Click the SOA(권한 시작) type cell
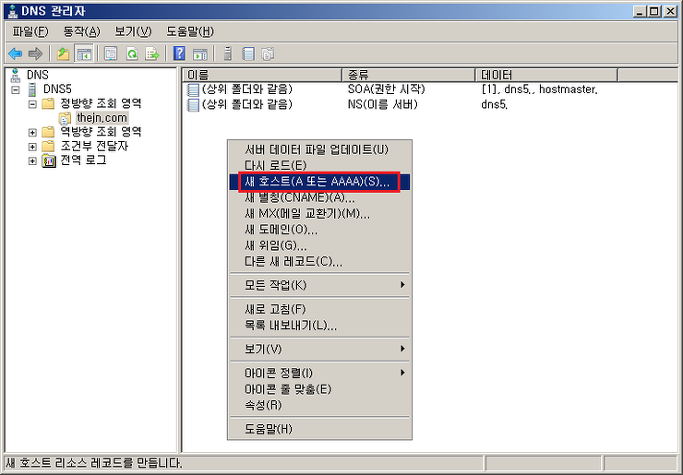Image resolution: width=683 pixels, height=475 pixels. coord(386,89)
